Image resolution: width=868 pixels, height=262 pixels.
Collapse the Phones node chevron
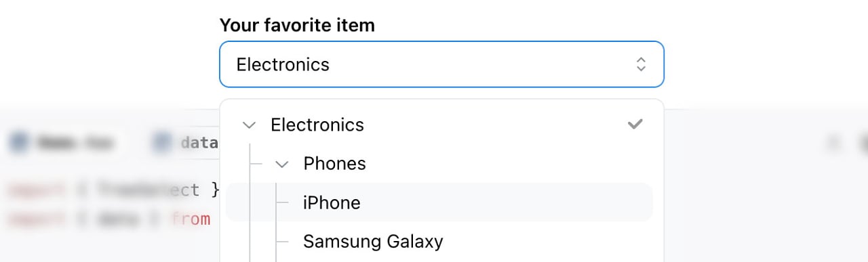click(x=282, y=164)
